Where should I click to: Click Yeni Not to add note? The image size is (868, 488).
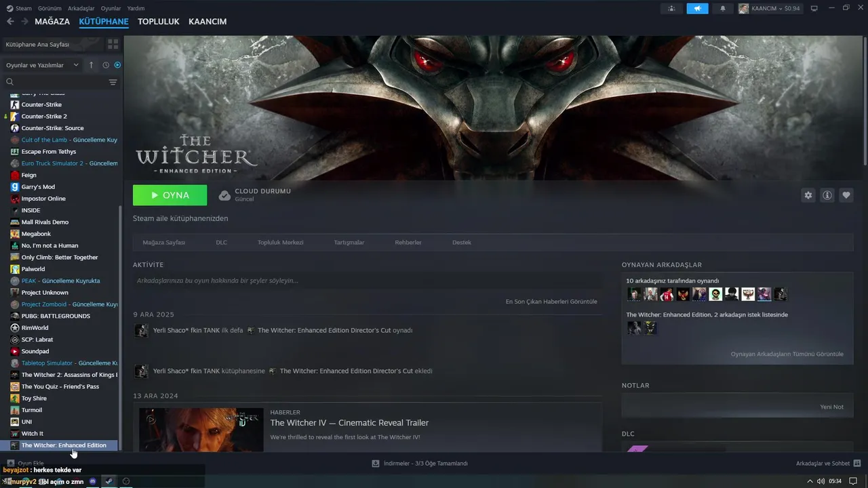[832, 407]
